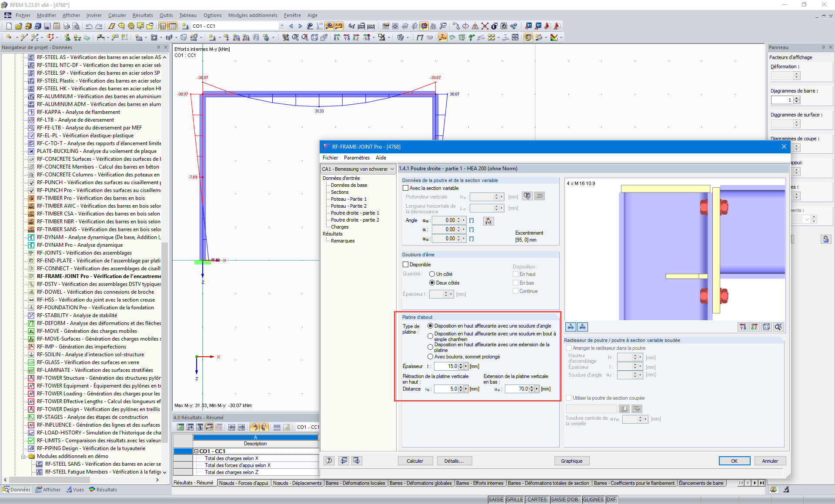This screenshot has width=835, height=504.
Task: Click the show dimension X icon under preview
Action: 571,327
